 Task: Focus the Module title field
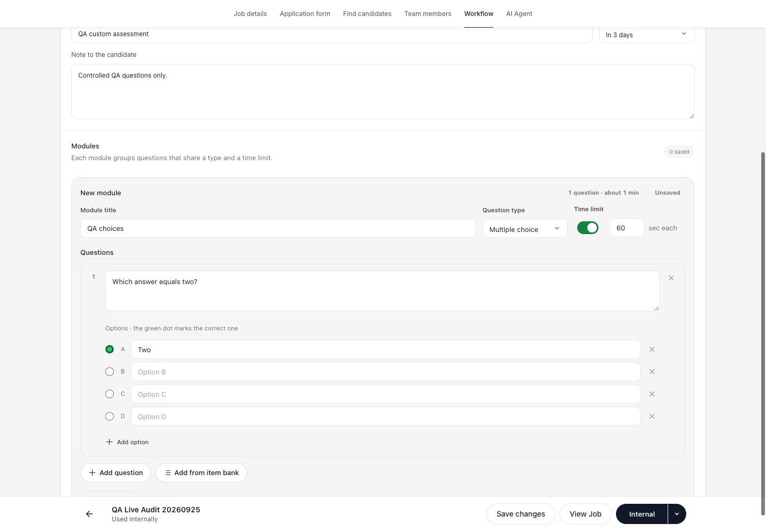(278, 228)
